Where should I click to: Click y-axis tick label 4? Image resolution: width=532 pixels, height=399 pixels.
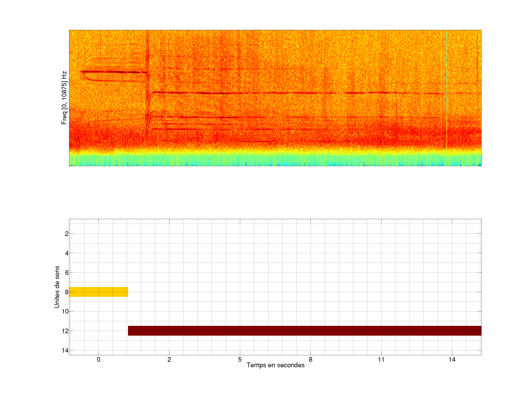67,253
